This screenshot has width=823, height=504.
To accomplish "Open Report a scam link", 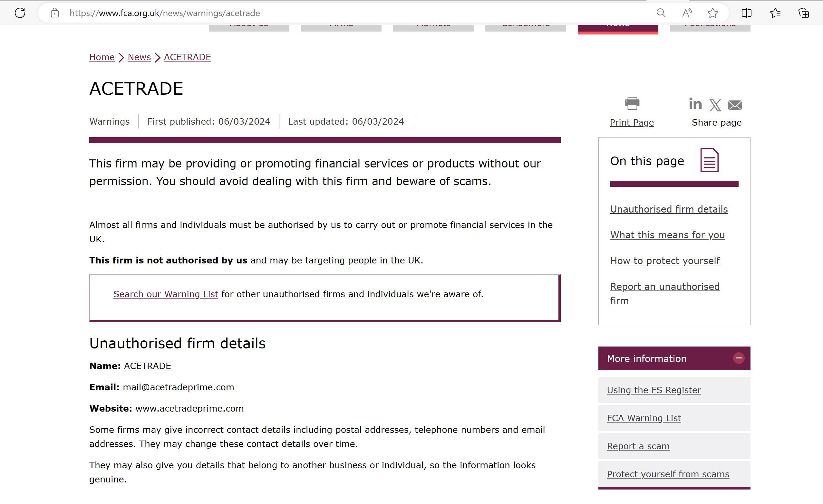I will click(x=638, y=446).
